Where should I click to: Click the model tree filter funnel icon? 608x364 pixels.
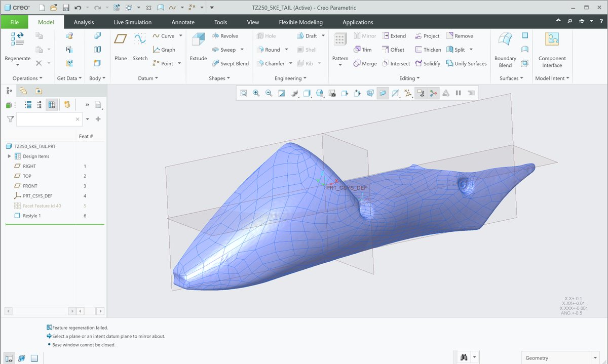click(9, 119)
